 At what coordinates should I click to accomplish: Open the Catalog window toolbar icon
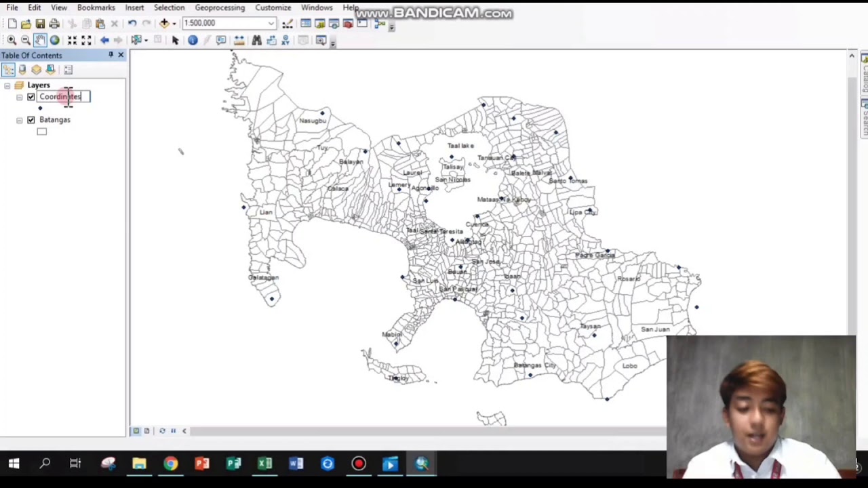tap(320, 24)
